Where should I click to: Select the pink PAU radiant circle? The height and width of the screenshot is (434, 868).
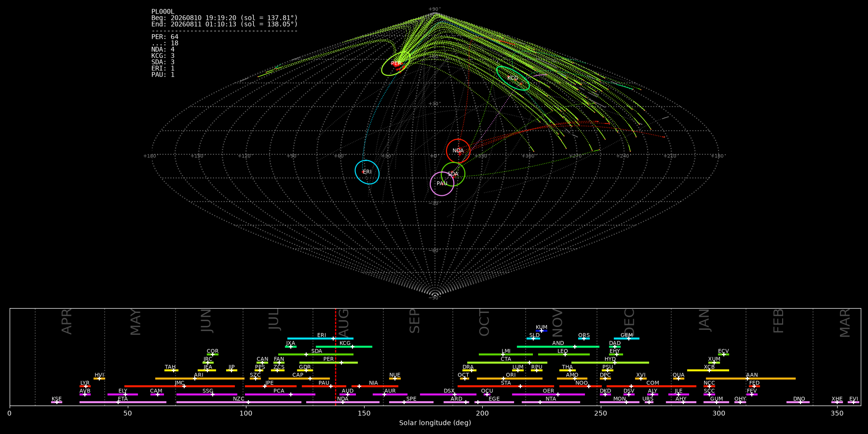[442, 184]
